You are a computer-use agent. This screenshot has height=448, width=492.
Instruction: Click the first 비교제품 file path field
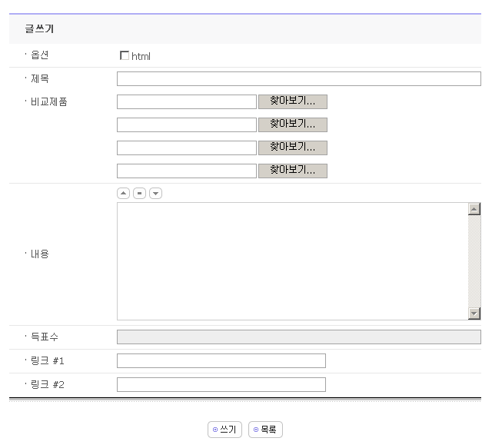(186, 101)
